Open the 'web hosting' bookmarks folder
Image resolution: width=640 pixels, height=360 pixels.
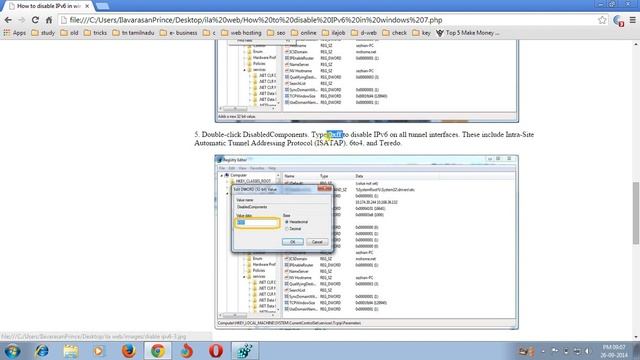click(x=241, y=33)
